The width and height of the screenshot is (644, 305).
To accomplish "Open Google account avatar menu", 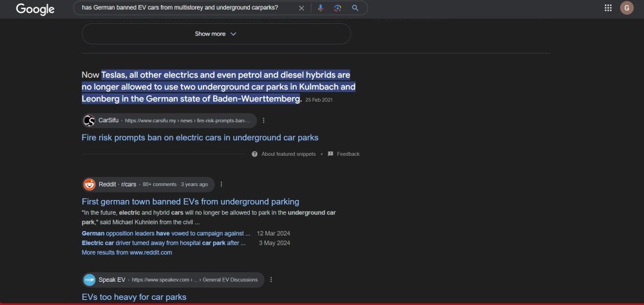I will [627, 8].
